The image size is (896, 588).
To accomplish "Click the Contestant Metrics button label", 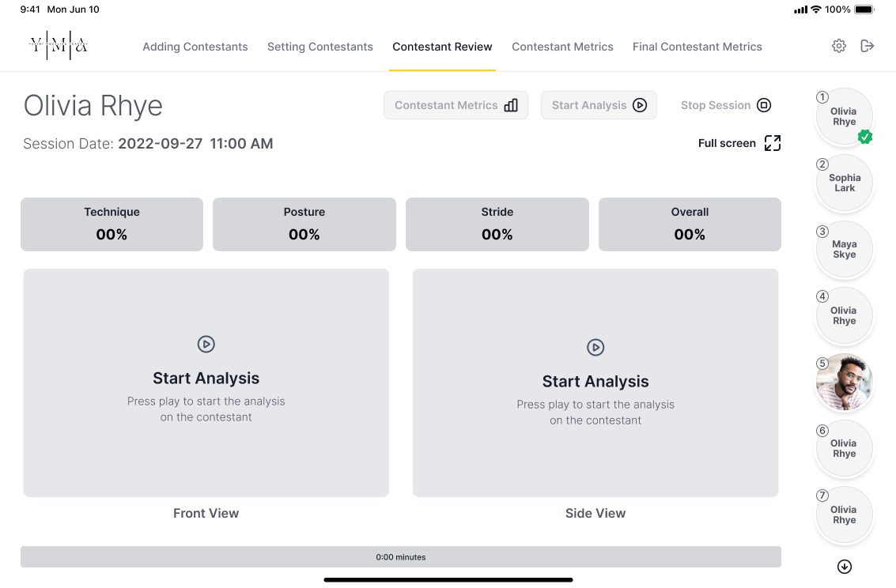I will tap(446, 105).
